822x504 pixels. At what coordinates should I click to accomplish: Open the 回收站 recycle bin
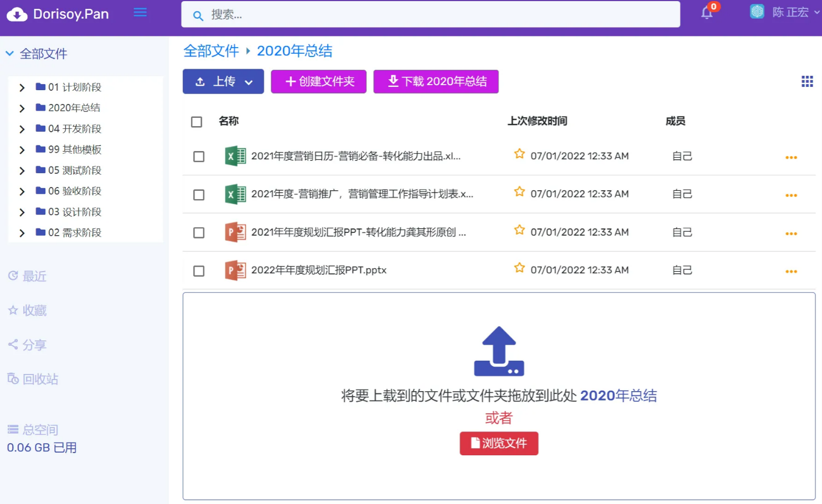(x=33, y=379)
